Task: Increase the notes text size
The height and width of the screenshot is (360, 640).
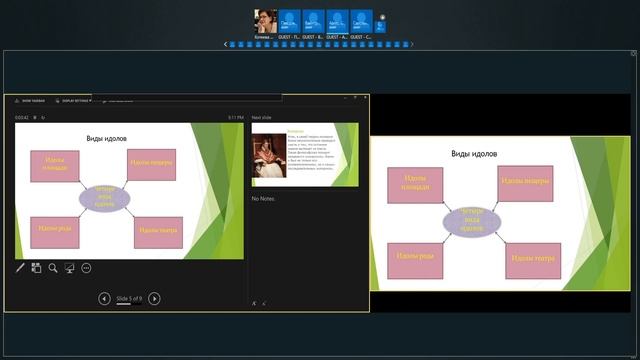Action: pyautogui.click(x=254, y=303)
